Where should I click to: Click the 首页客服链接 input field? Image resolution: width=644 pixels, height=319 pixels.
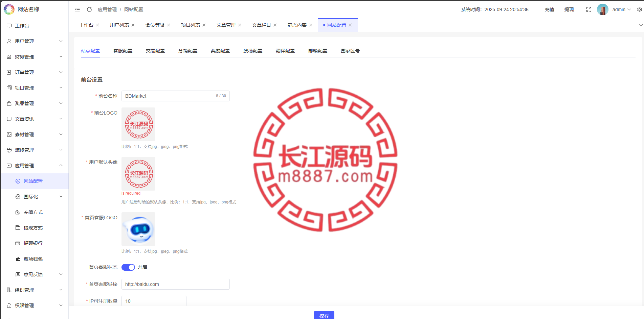pos(176,284)
